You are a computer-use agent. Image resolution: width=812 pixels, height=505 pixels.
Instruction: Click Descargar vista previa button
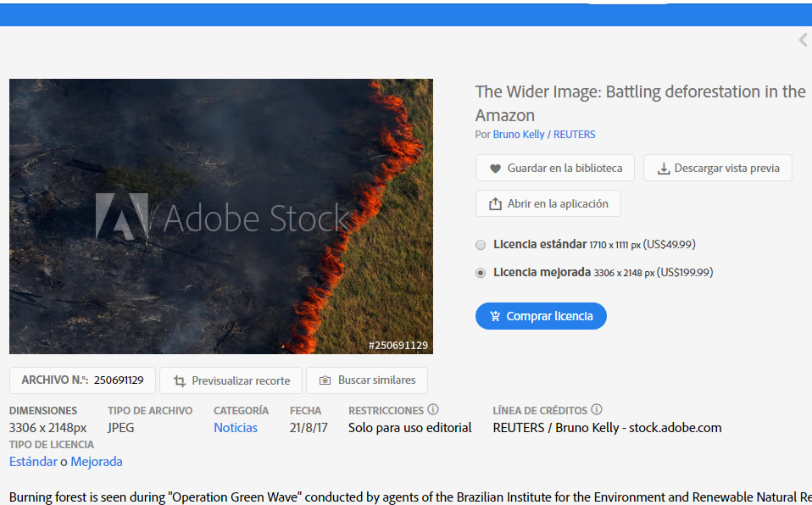[718, 168]
